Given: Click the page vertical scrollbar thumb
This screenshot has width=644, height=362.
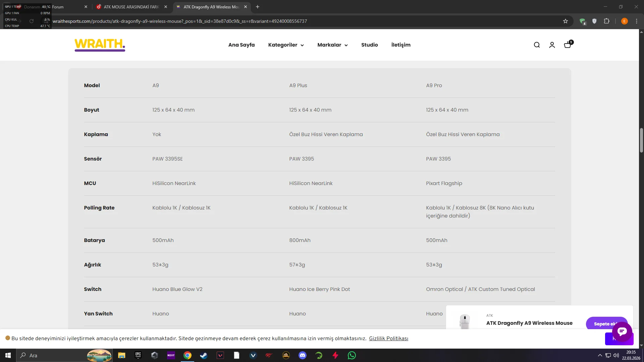Looking at the screenshot, I should pos(641,140).
